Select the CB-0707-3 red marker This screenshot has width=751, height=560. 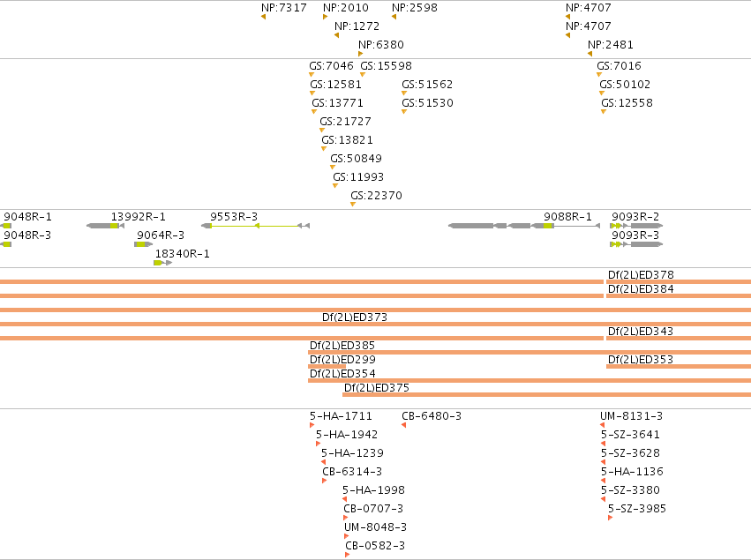click(345, 518)
